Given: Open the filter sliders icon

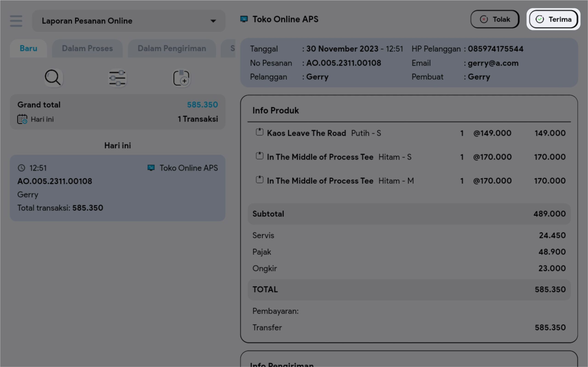Looking at the screenshot, I should coord(117,78).
